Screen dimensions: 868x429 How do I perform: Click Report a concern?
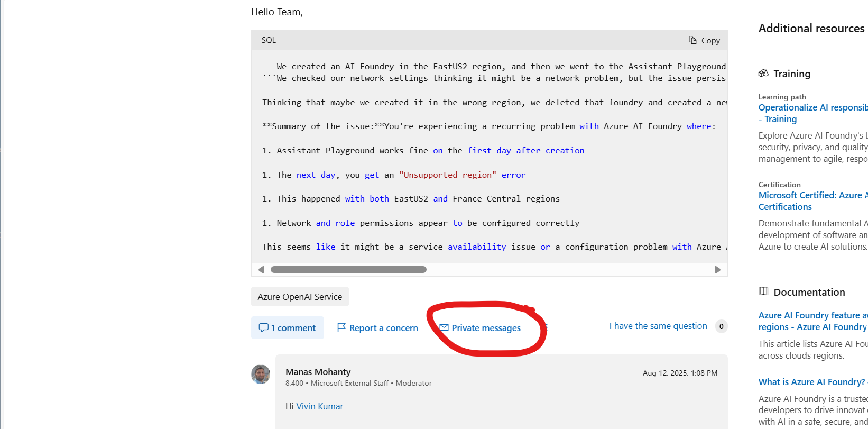point(384,327)
